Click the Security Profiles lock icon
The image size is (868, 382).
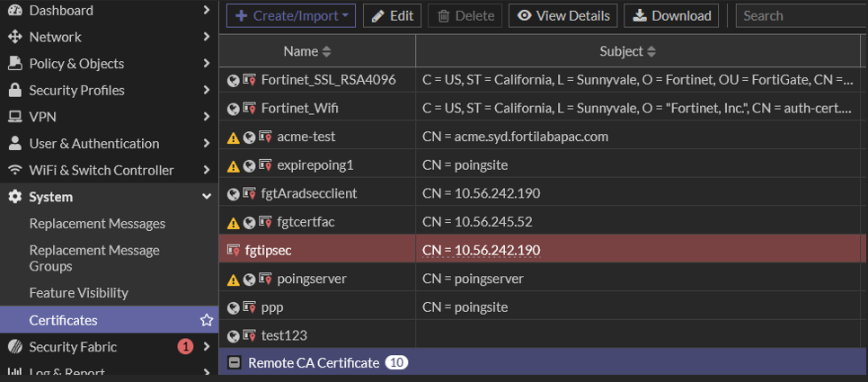[14, 90]
